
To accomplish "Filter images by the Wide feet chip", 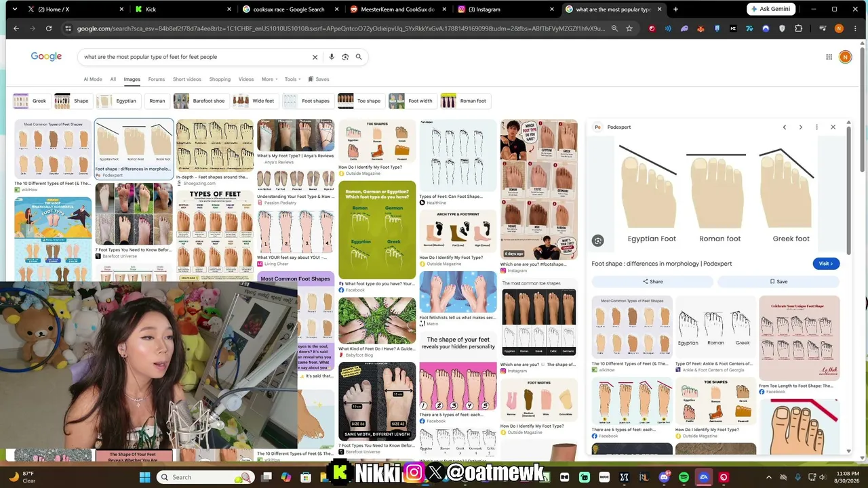I will (254, 101).
